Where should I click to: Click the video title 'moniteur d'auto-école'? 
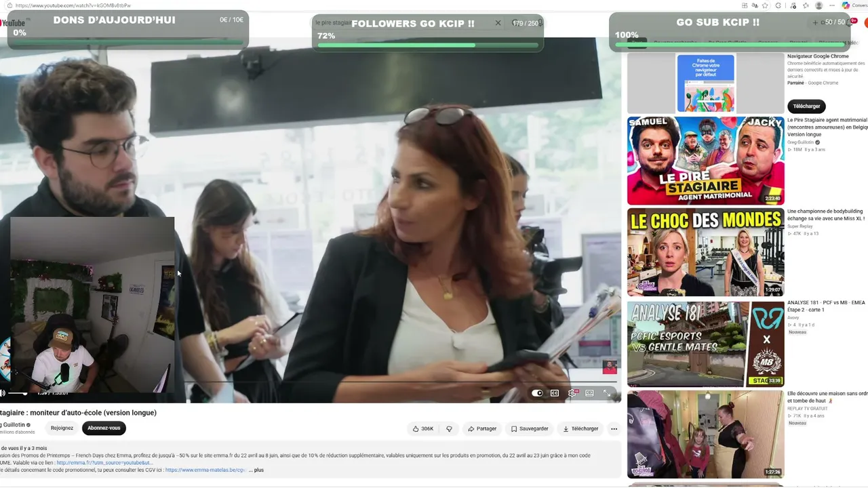pyautogui.click(x=78, y=413)
